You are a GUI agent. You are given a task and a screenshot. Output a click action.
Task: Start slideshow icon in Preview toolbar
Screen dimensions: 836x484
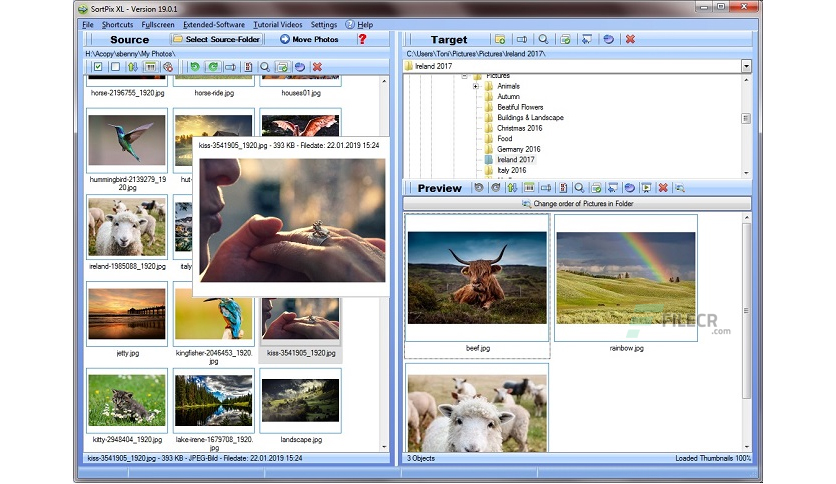(646, 188)
